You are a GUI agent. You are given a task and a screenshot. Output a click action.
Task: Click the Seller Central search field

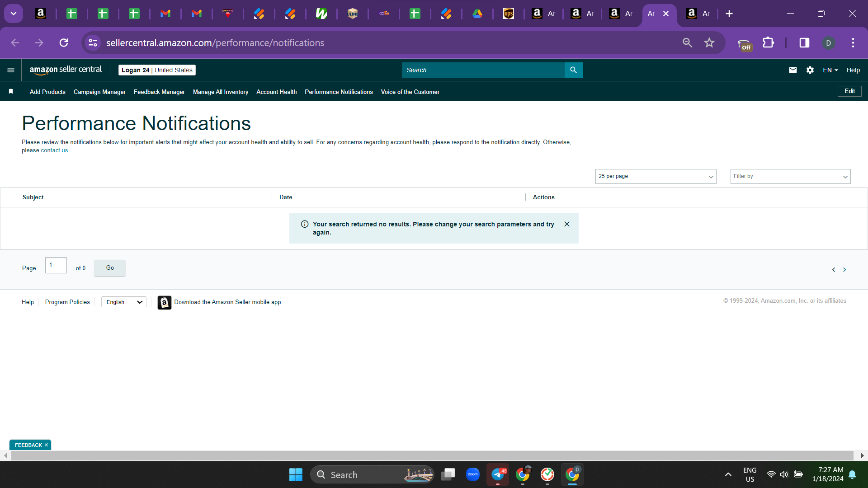pos(483,70)
